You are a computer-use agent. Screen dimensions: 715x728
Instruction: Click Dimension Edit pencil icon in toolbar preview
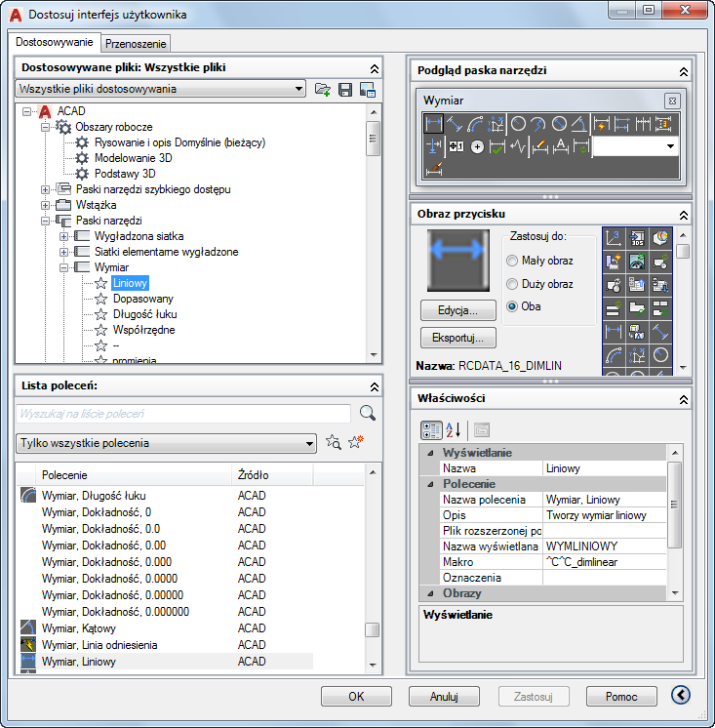point(539,146)
